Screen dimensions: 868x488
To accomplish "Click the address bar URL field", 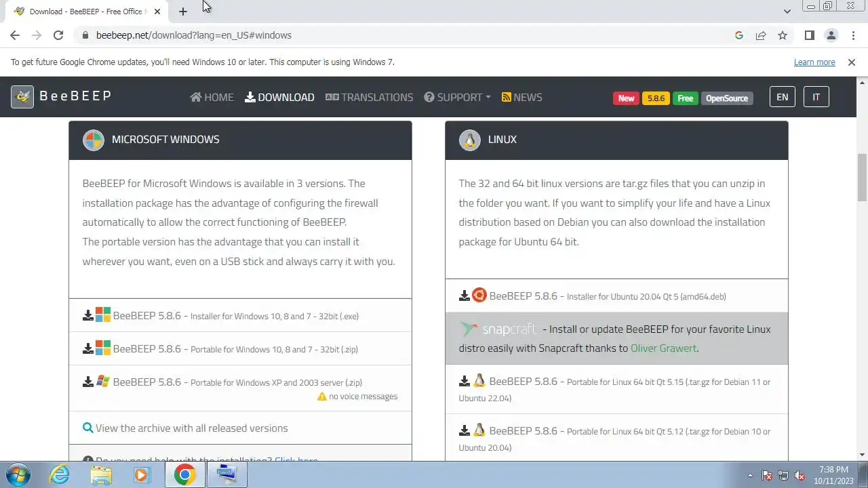I will (x=407, y=35).
